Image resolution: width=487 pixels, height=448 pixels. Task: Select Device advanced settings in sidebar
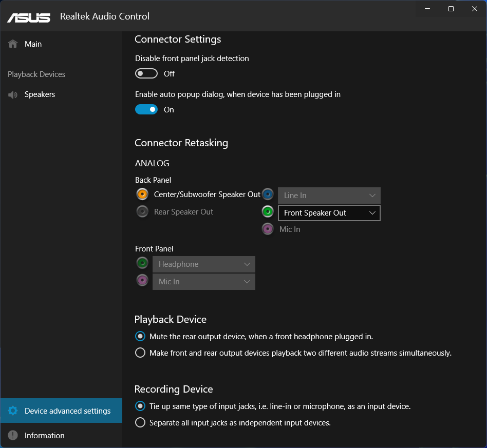point(67,411)
